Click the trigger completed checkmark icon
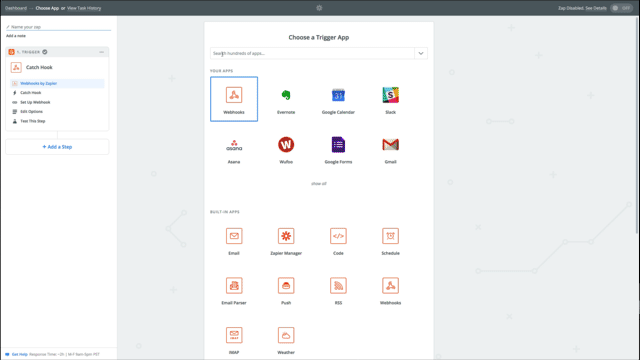The image size is (640, 360). coord(45,52)
